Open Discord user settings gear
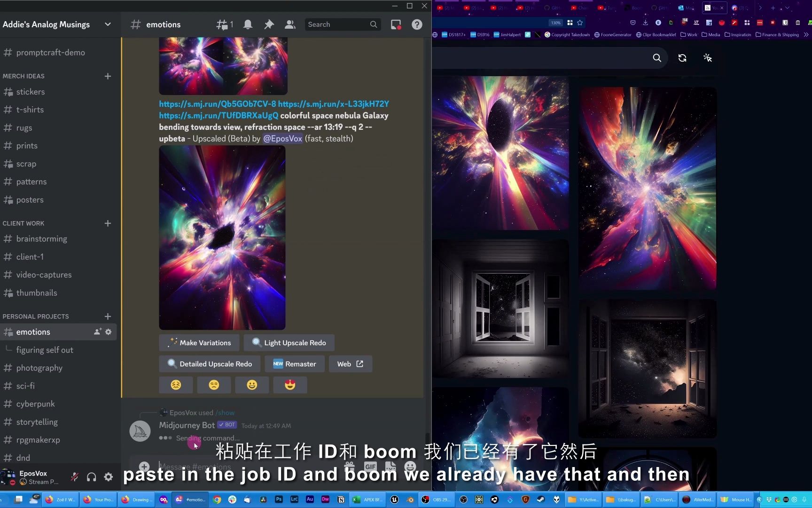Screen dimensions: 812x508 pos(109,477)
